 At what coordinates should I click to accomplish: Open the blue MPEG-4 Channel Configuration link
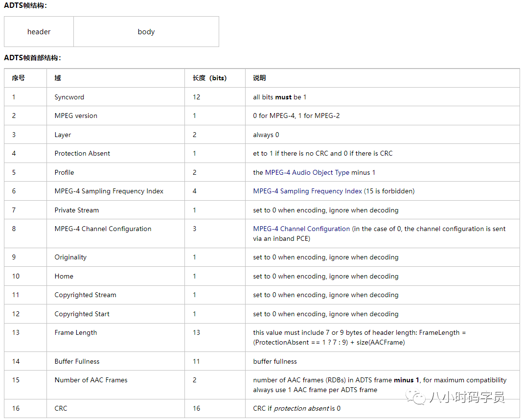coord(301,229)
